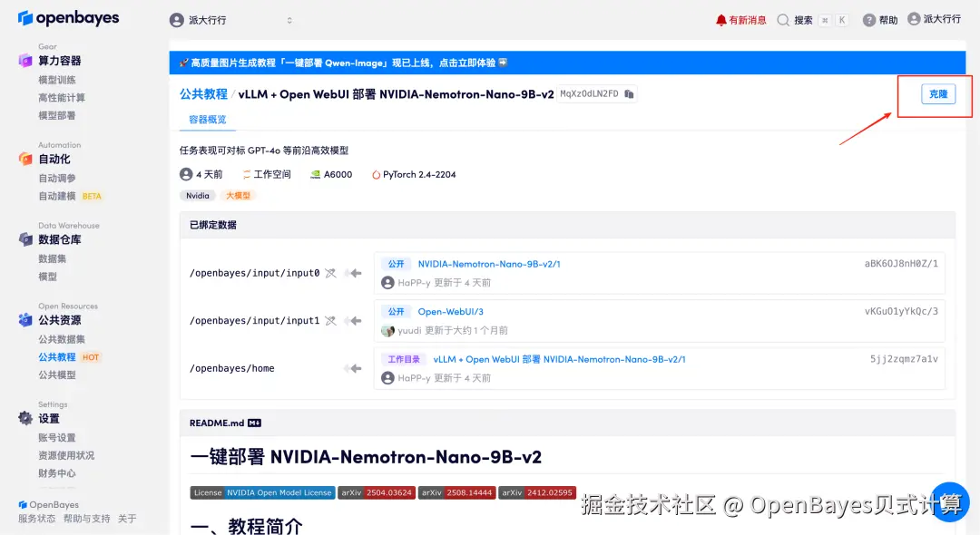Click the Nvidia tag
Image resolution: width=980 pixels, height=535 pixels.
point(198,195)
